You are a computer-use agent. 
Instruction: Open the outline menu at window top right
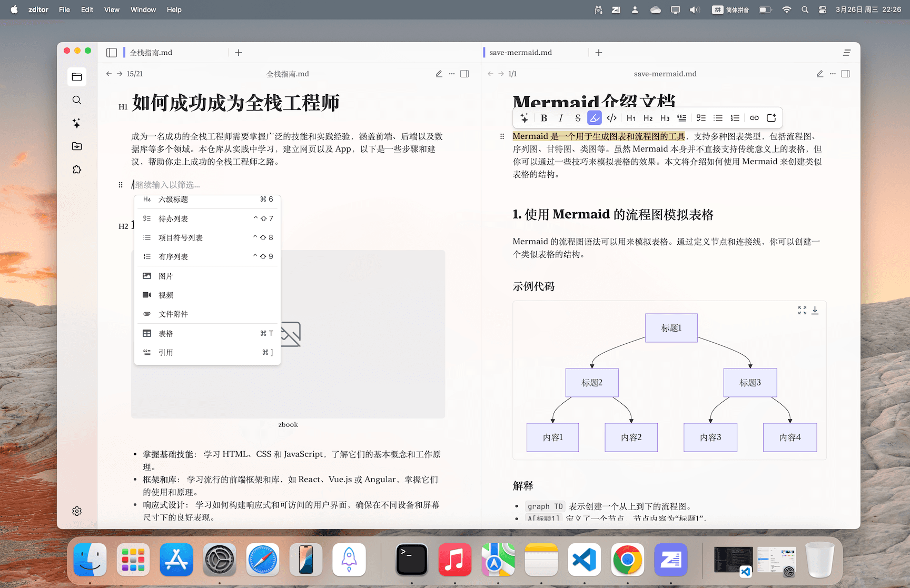[847, 53]
